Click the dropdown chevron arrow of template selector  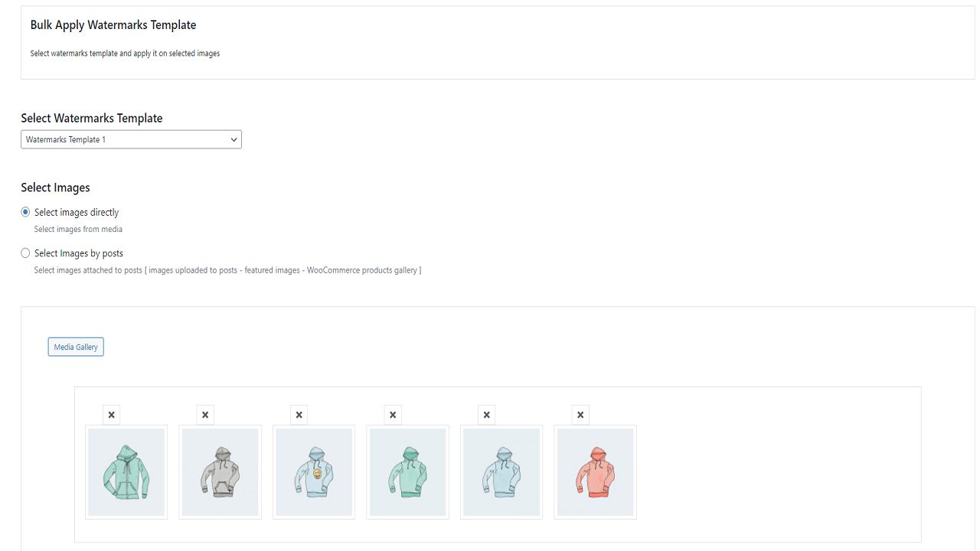tap(234, 139)
